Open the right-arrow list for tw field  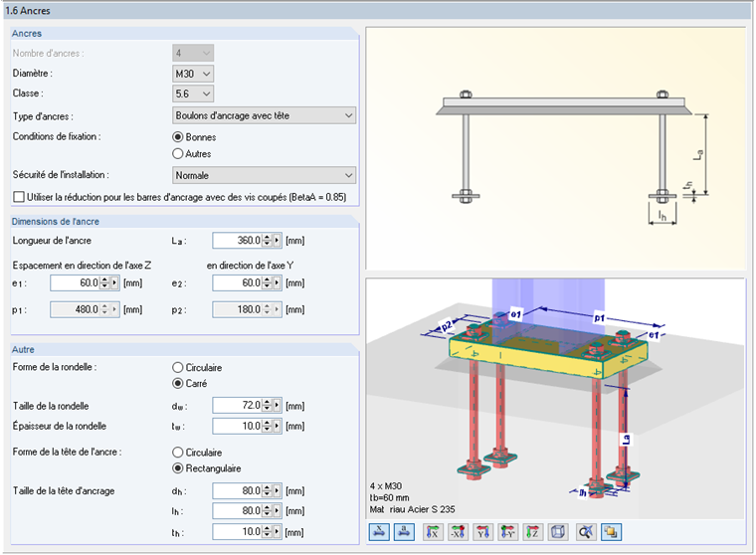click(x=277, y=426)
